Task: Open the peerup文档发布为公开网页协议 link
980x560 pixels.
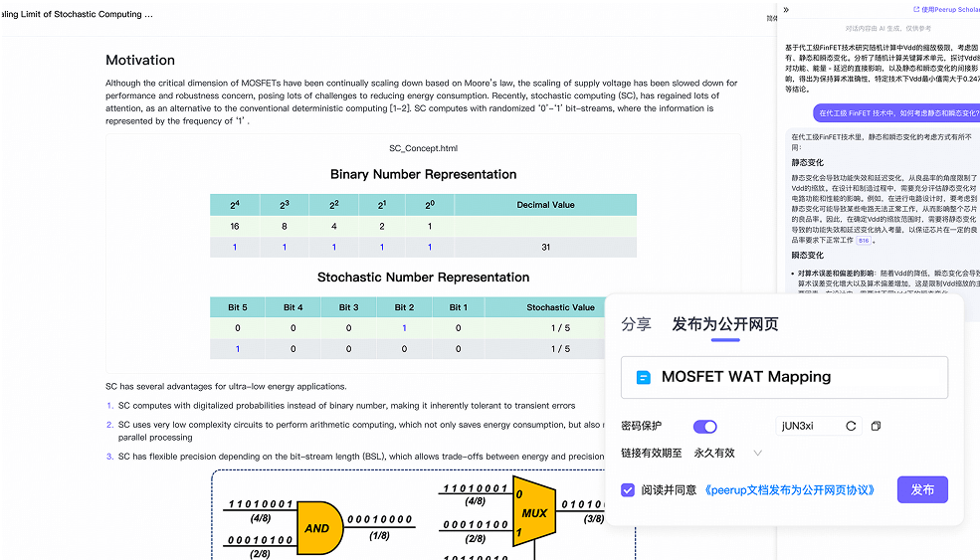Action: coord(789,490)
